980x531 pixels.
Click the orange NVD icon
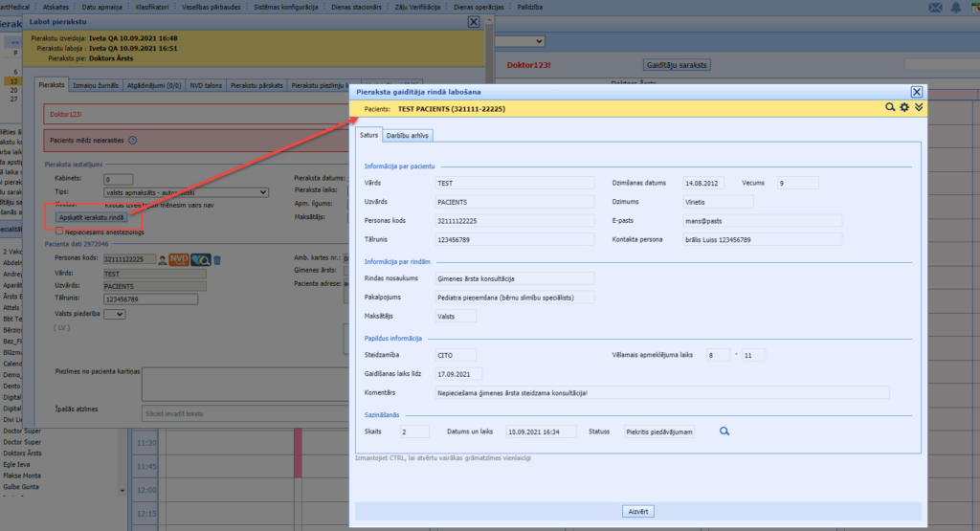pyautogui.click(x=178, y=259)
